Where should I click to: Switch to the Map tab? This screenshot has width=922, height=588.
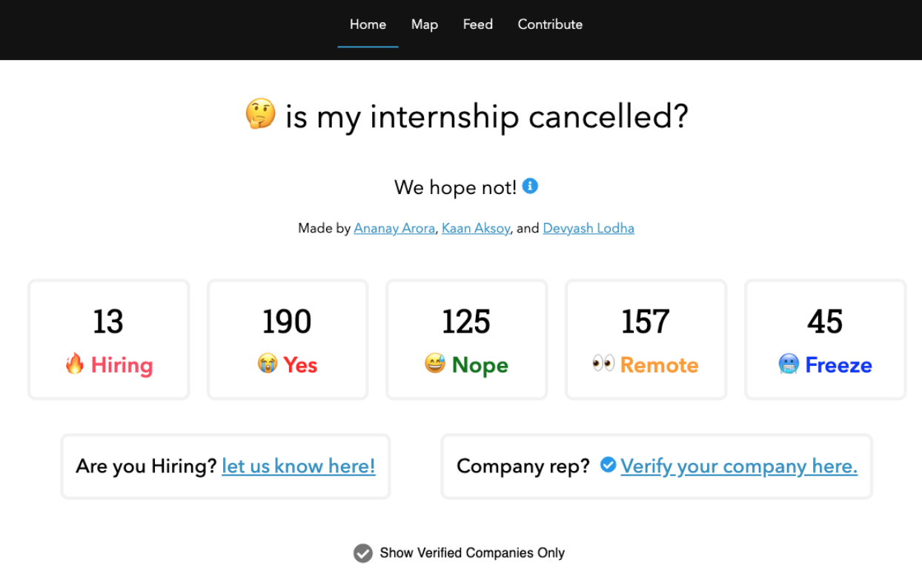[424, 24]
